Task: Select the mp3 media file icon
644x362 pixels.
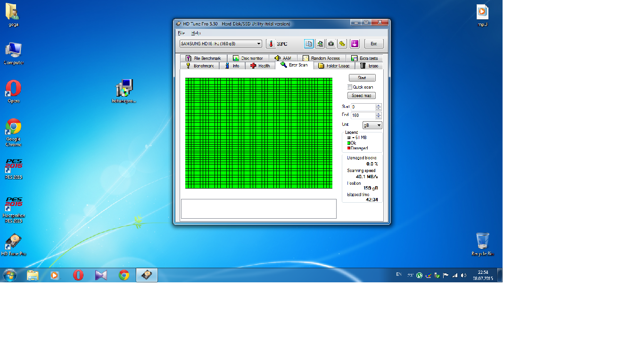Action: tap(482, 15)
